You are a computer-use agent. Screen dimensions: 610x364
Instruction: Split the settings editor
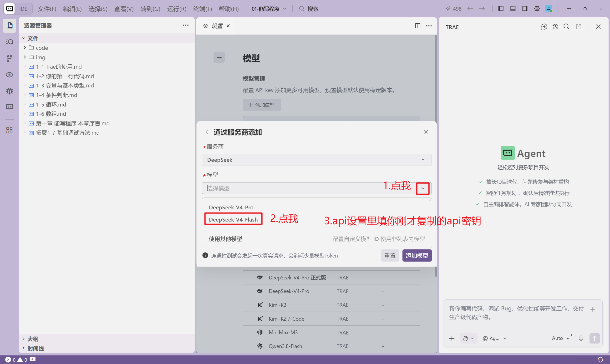pyautogui.click(x=418, y=26)
